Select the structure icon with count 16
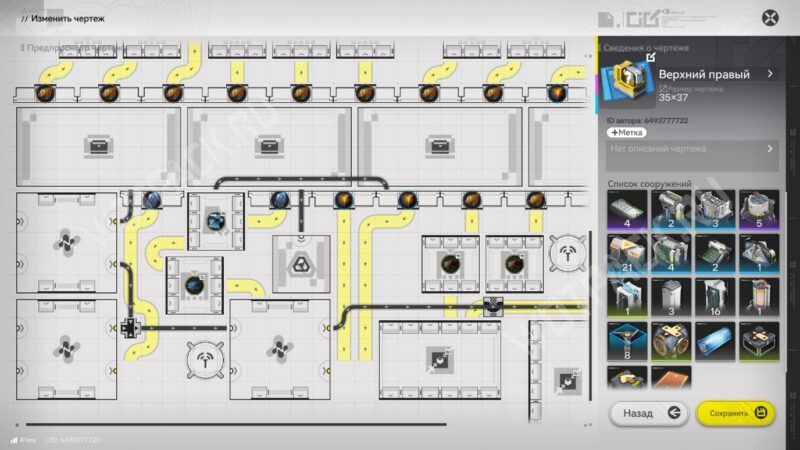The image size is (800, 450). (x=714, y=298)
